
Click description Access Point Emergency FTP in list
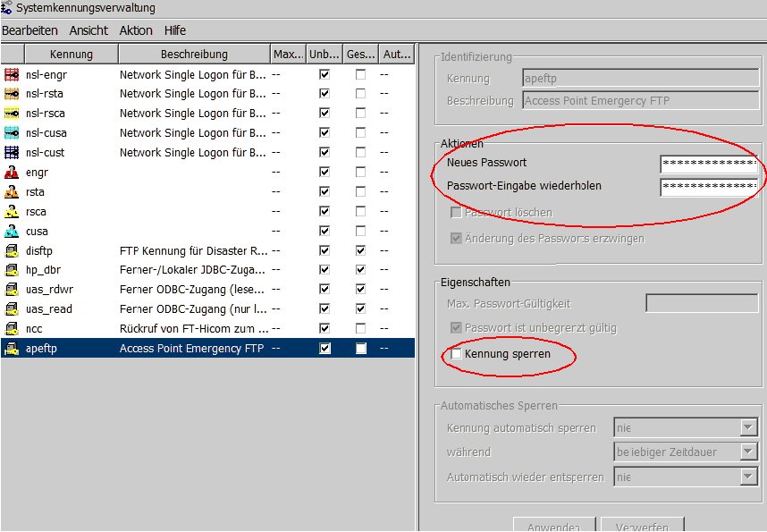(x=191, y=348)
